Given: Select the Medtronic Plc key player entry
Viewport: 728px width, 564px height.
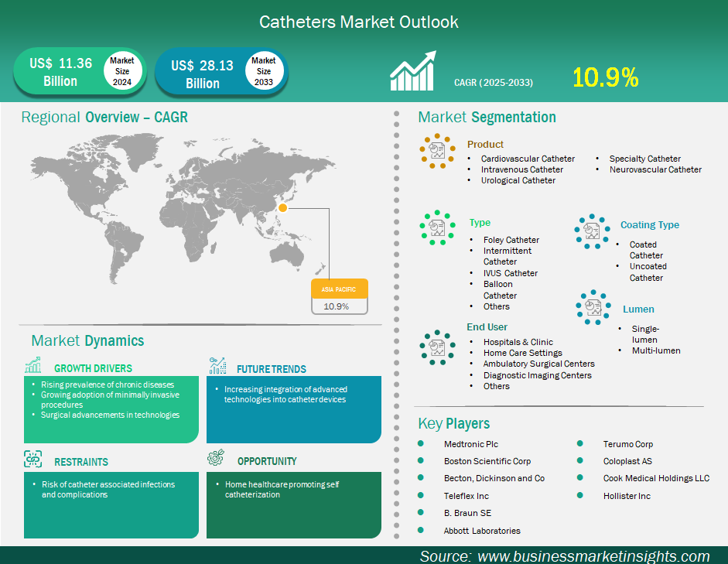Looking at the screenshot, I should pos(470,444).
